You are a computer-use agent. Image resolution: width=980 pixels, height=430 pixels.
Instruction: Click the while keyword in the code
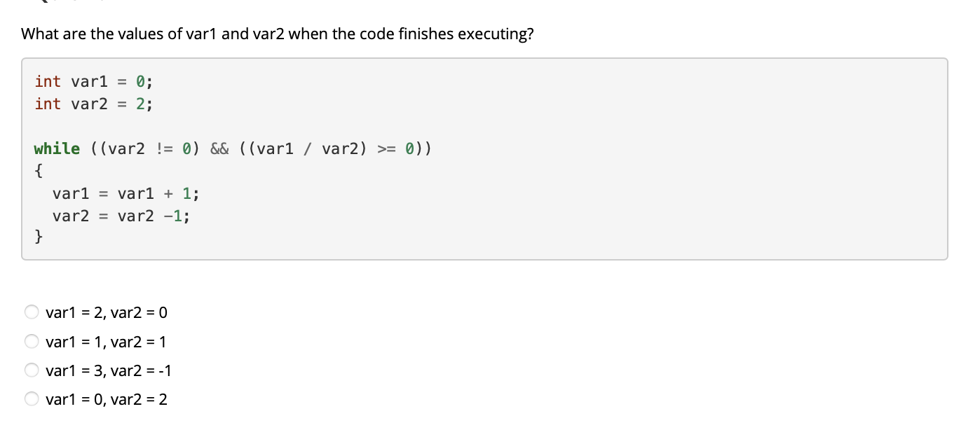point(56,148)
